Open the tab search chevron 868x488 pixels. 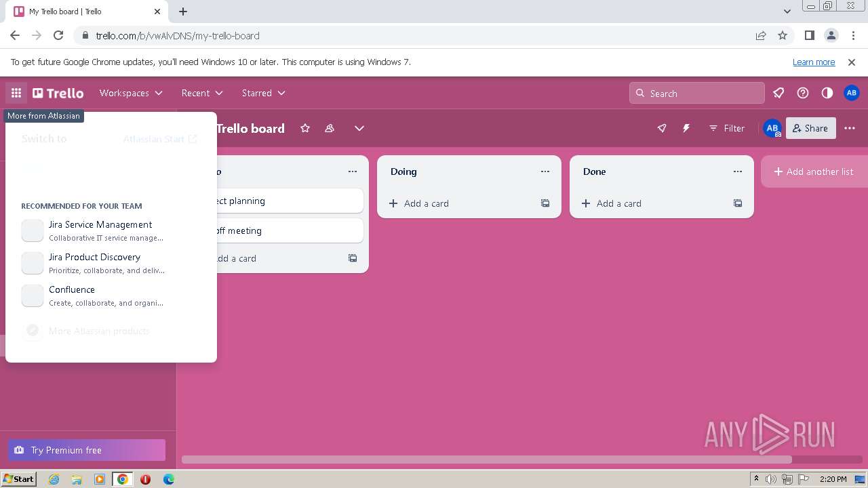tap(787, 12)
